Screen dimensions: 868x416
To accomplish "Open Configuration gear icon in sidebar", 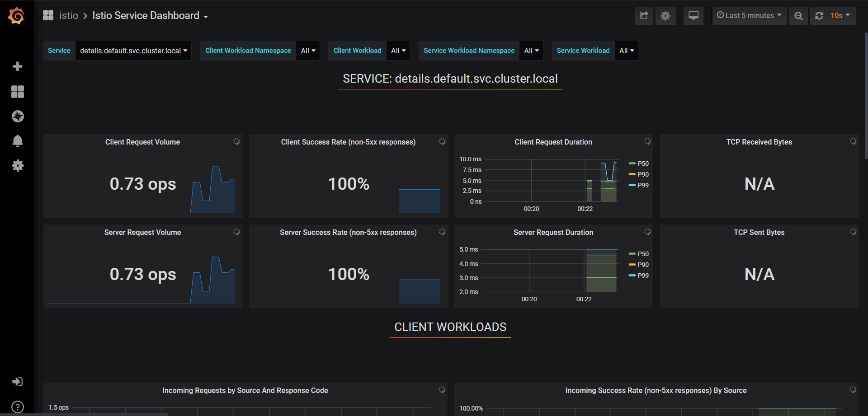I will click(18, 166).
